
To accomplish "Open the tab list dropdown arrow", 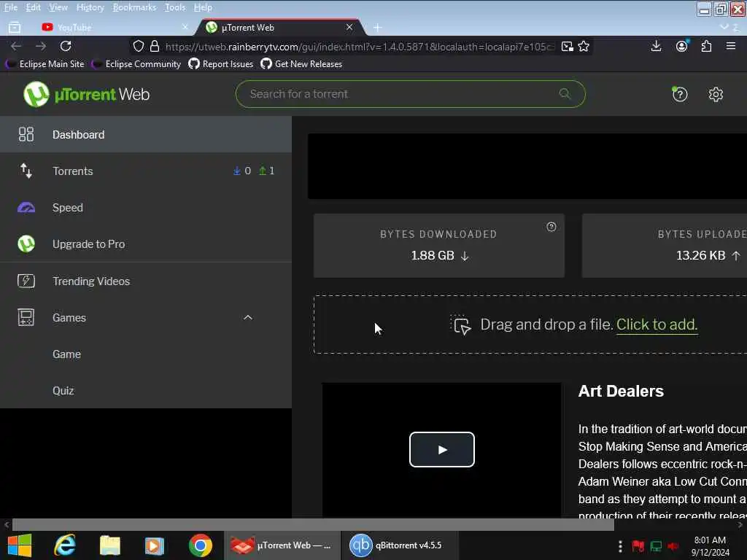I will [724, 27].
